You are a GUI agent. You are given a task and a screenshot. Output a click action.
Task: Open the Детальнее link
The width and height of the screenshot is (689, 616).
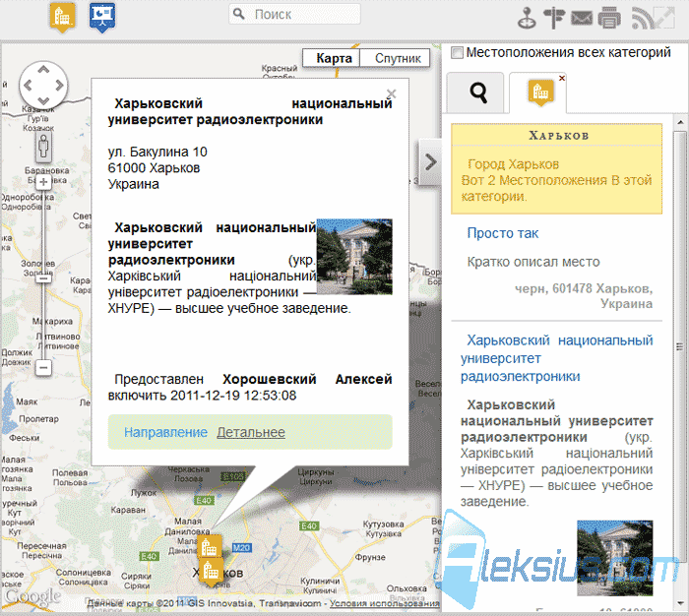[x=251, y=432]
